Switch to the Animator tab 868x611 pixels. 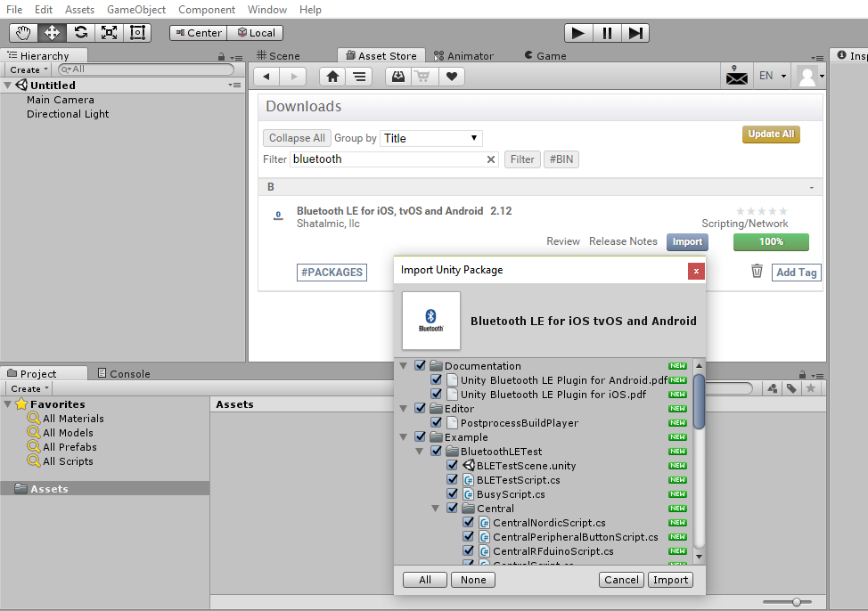[464, 56]
